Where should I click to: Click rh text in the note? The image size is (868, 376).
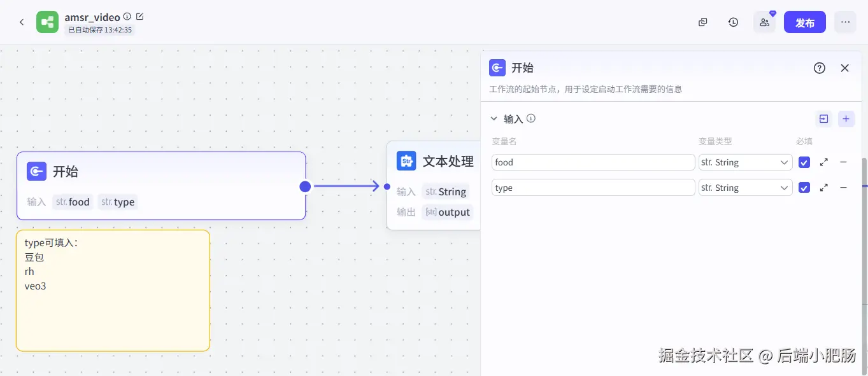coord(29,272)
